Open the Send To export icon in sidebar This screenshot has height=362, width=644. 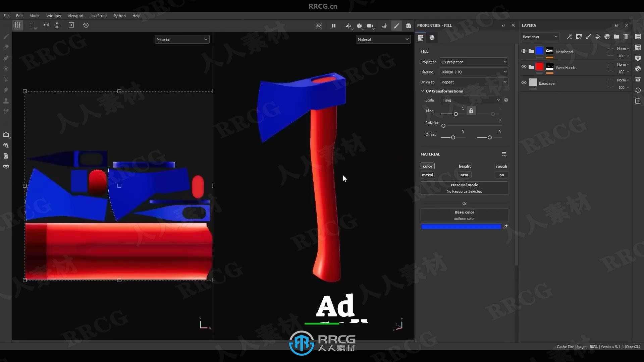pos(6,134)
